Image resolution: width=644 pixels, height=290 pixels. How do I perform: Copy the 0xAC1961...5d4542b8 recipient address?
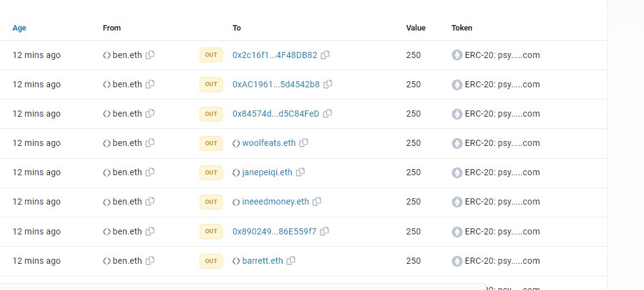[328, 84]
